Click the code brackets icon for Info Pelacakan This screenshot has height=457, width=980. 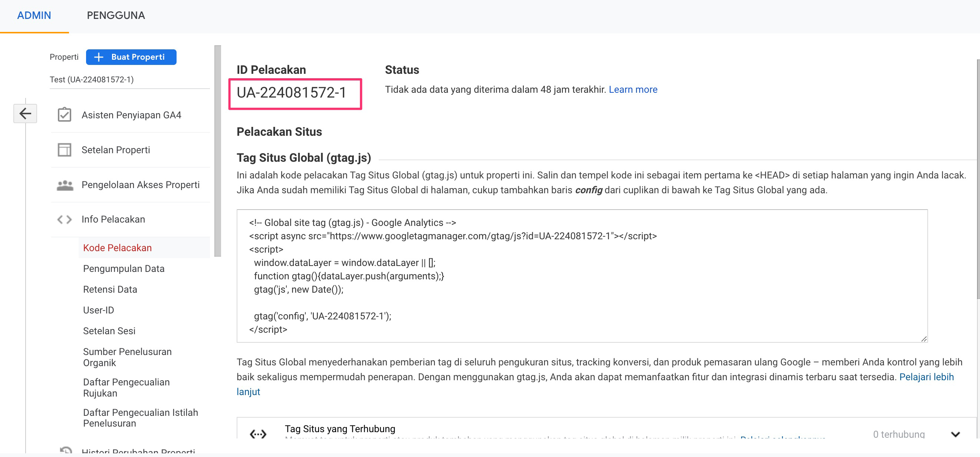(x=64, y=220)
